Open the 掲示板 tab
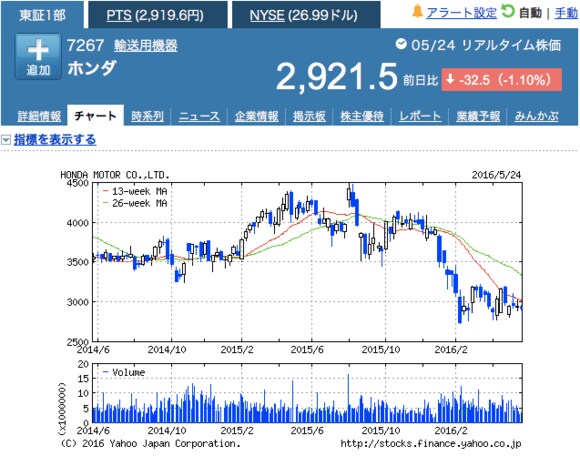The height and width of the screenshot is (456, 580). click(x=309, y=116)
